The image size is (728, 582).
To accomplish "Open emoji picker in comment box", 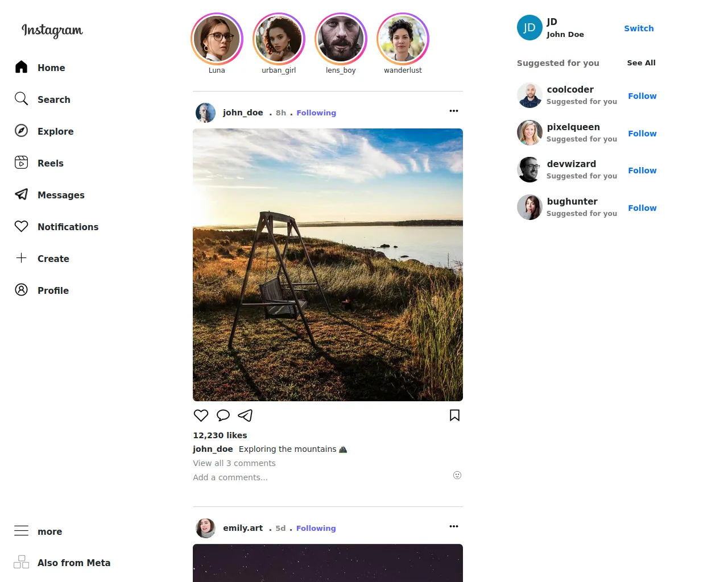I will 457,475.
